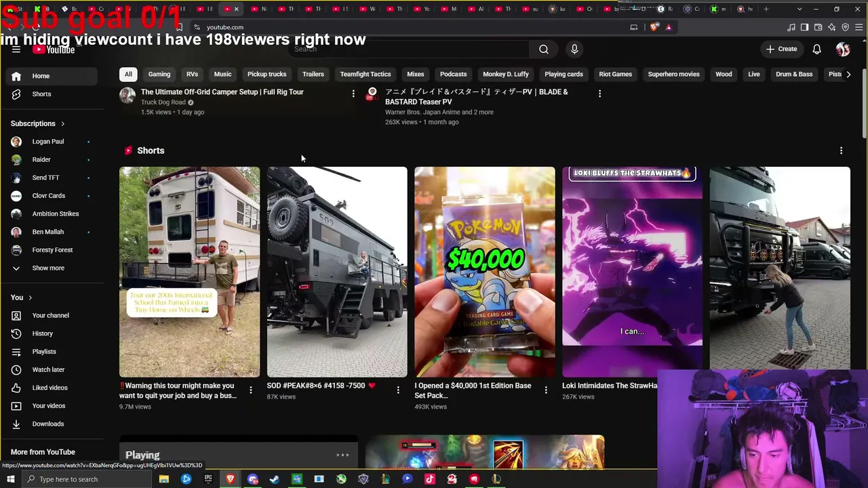Start voice search with the microphone

point(574,49)
